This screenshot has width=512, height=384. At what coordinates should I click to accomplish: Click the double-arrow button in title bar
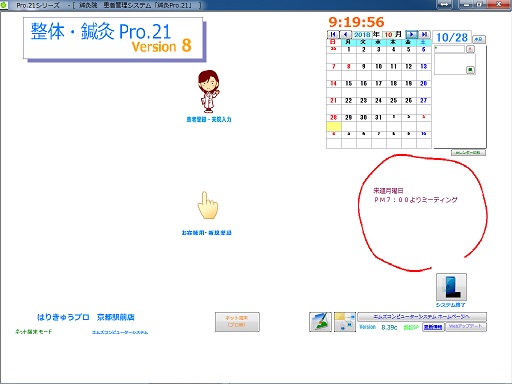pos(445,4)
